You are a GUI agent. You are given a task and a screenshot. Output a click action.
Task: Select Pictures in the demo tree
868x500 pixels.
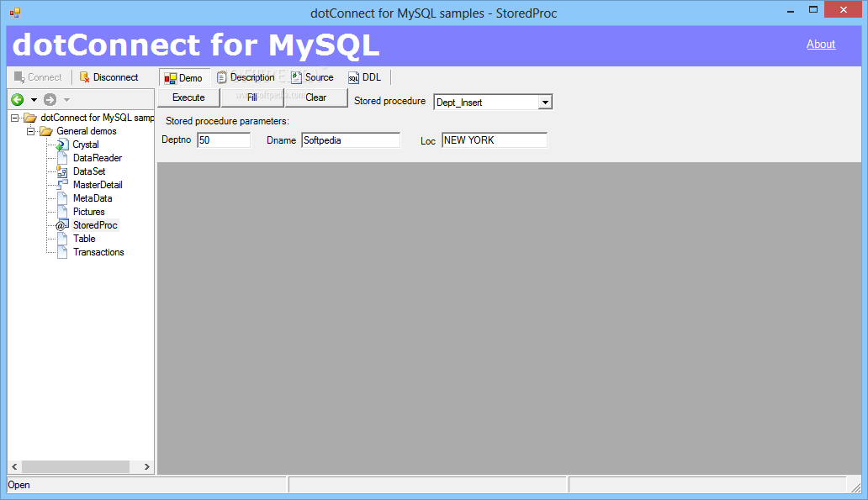click(x=88, y=212)
